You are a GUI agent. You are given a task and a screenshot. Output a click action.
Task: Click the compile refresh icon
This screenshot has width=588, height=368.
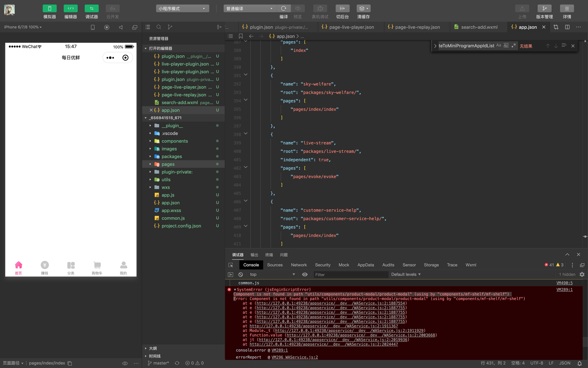click(283, 9)
